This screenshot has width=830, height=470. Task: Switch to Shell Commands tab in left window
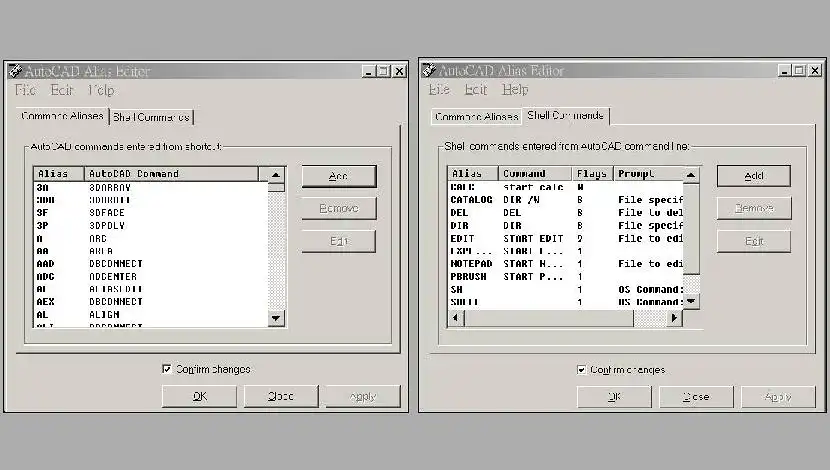151,117
